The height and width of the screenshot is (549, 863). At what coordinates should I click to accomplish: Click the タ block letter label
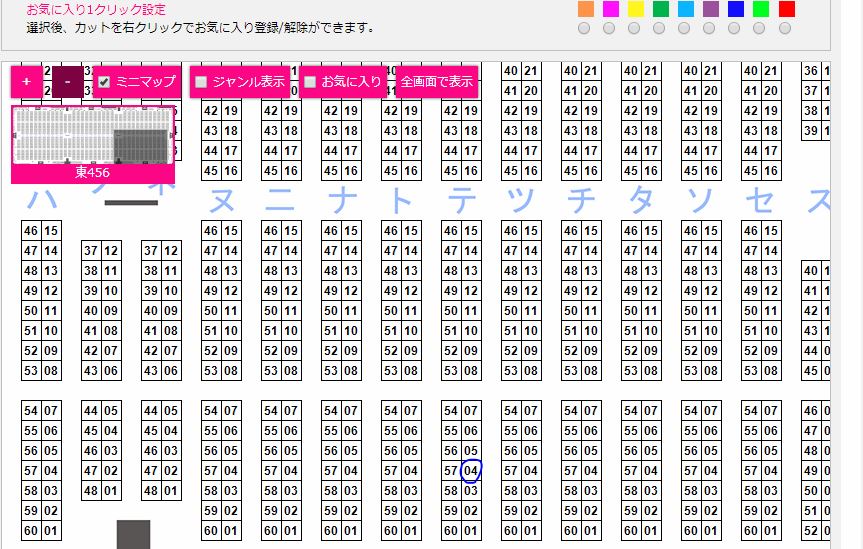click(641, 200)
